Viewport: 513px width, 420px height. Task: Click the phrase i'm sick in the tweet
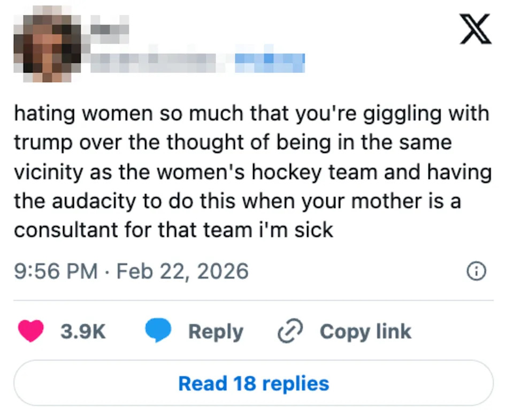point(297,230)
